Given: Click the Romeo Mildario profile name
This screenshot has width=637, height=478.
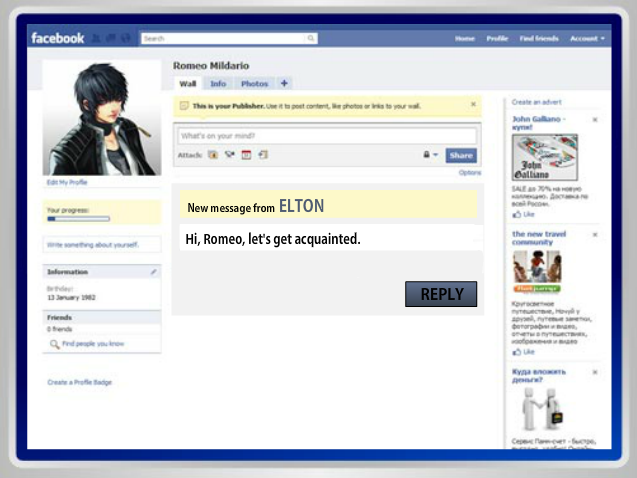Looking at the screenshot, I should 211,65.
